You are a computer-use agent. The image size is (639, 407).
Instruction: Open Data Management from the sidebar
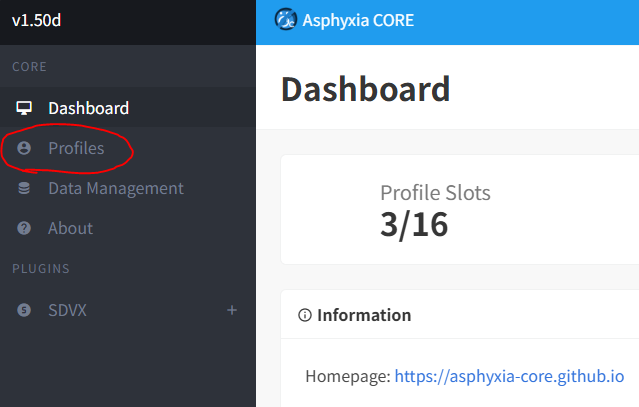115,188
